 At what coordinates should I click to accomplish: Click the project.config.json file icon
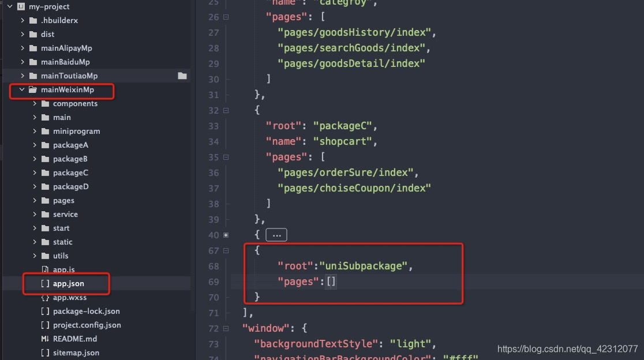[45, 325]
